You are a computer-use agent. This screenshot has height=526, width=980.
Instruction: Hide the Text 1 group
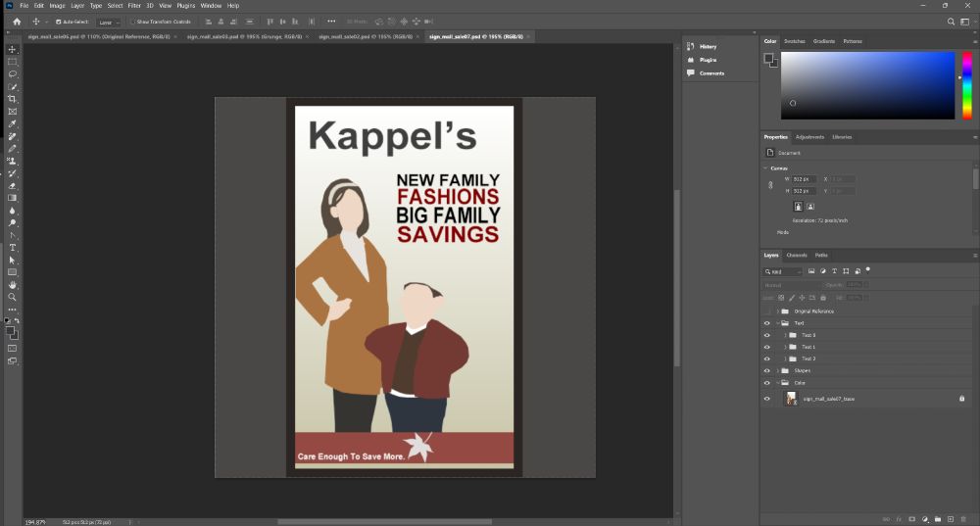point(767,347)
